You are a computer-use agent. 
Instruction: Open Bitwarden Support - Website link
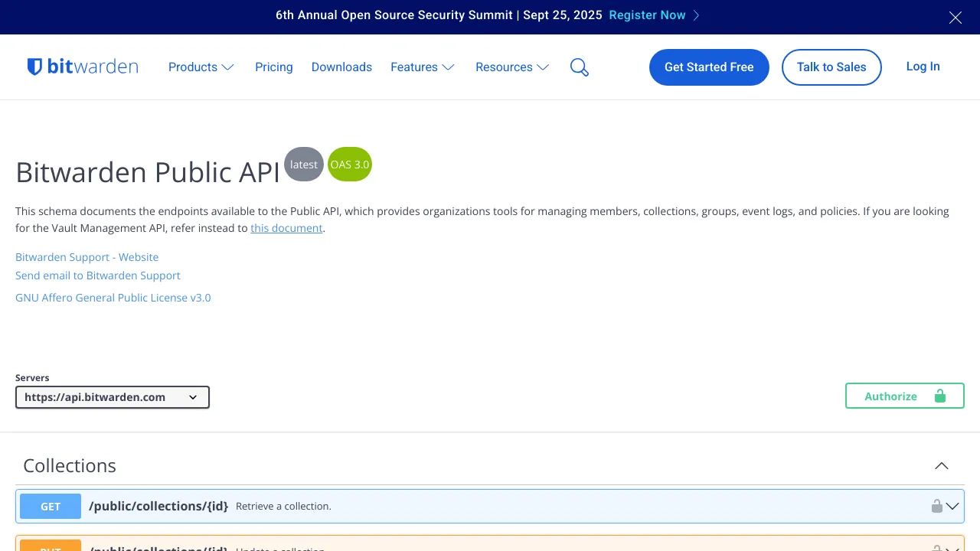(87, 257)
